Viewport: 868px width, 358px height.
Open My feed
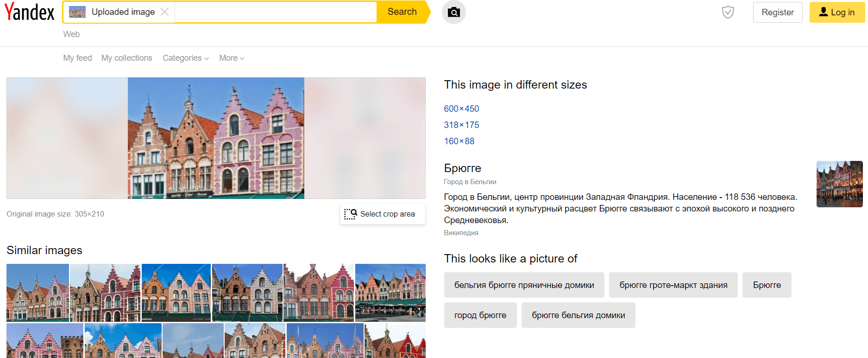77,58
